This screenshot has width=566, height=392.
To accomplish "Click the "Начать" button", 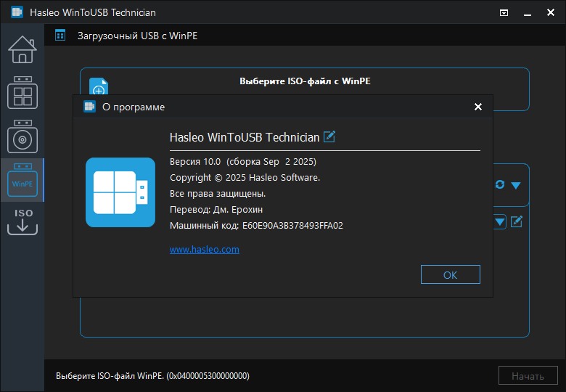I will click(528, 376).
